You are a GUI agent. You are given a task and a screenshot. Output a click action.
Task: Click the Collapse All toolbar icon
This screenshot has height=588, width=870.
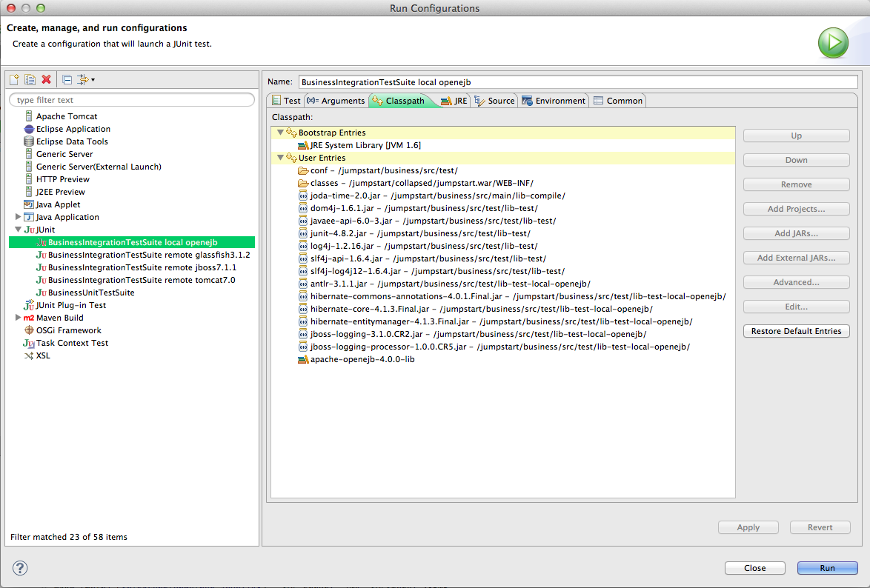(67, 80)
